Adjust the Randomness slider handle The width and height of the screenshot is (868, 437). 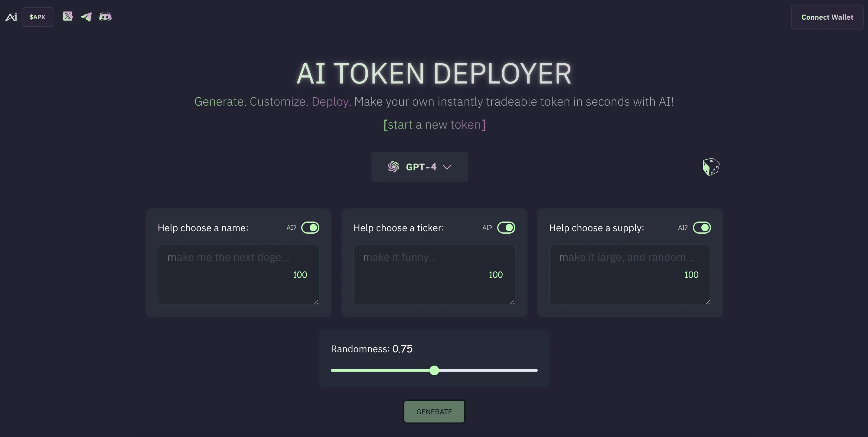[x=434, y=370]
